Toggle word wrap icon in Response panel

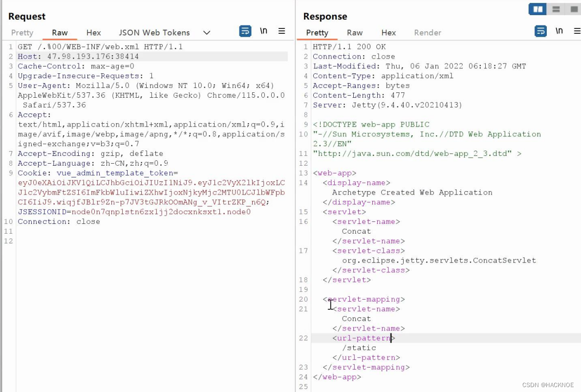tap(540, 31)
